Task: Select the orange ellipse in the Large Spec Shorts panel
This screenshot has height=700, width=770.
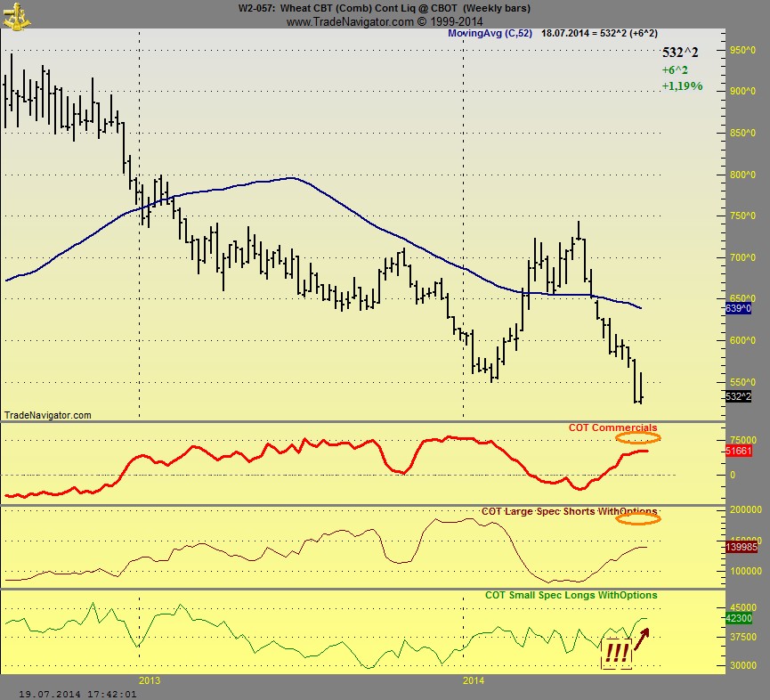Action: (639, 518)
